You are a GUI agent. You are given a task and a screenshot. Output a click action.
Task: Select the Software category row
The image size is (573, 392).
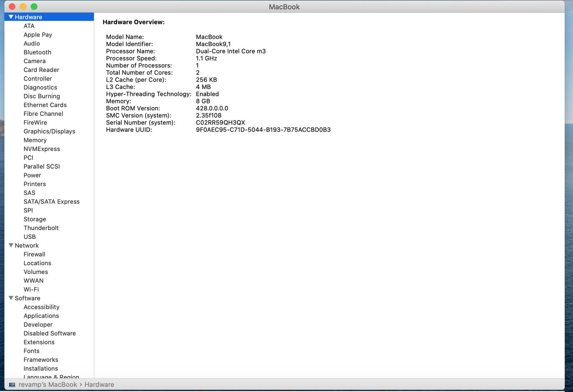[x=49, y=298]
